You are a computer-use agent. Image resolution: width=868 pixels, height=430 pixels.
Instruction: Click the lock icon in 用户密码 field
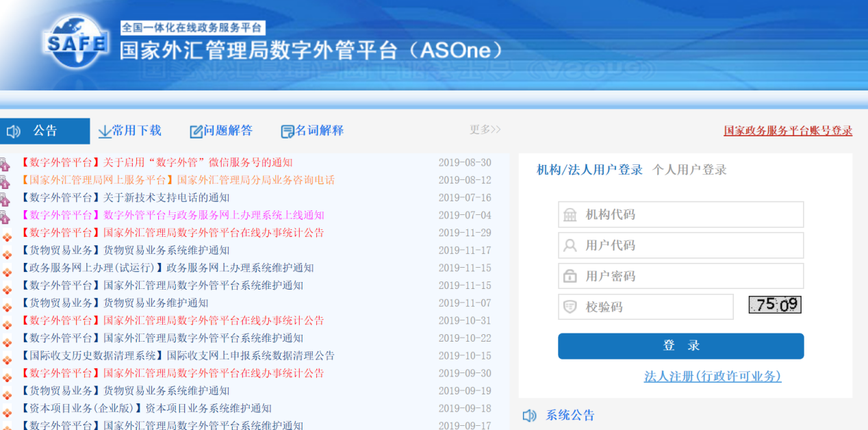pos(570,276)
